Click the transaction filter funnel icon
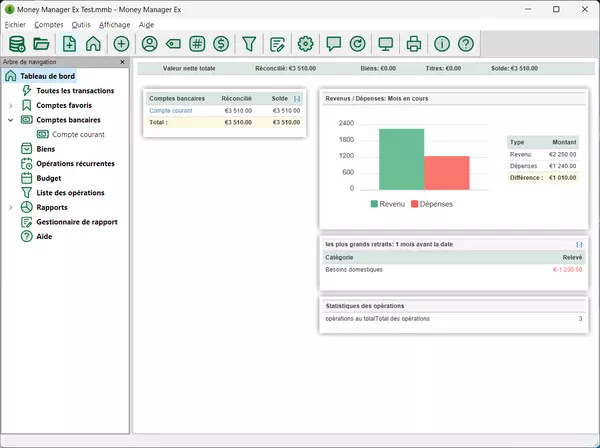This screenshot has height=448, width=600. (x=249, y=43)
